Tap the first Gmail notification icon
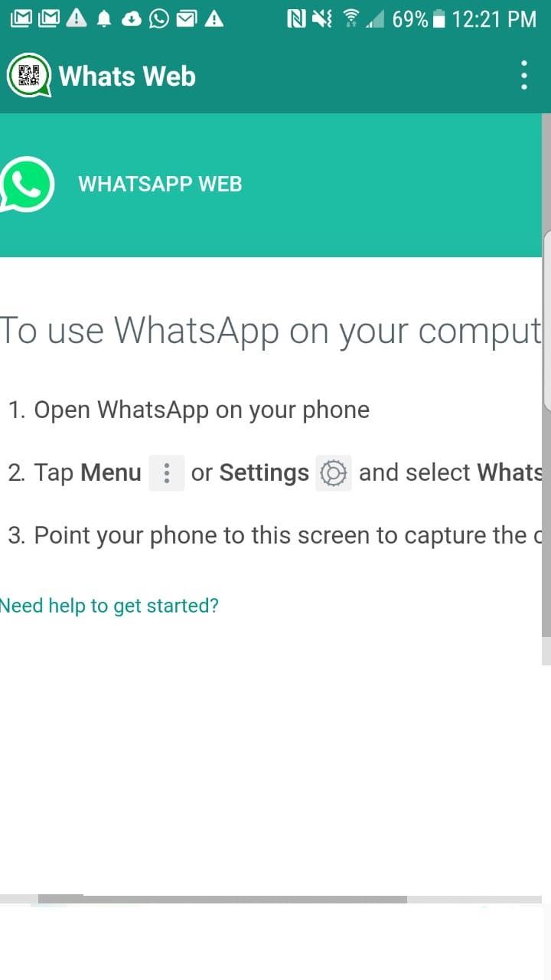The image size is (551, 980). coord(21,19)
